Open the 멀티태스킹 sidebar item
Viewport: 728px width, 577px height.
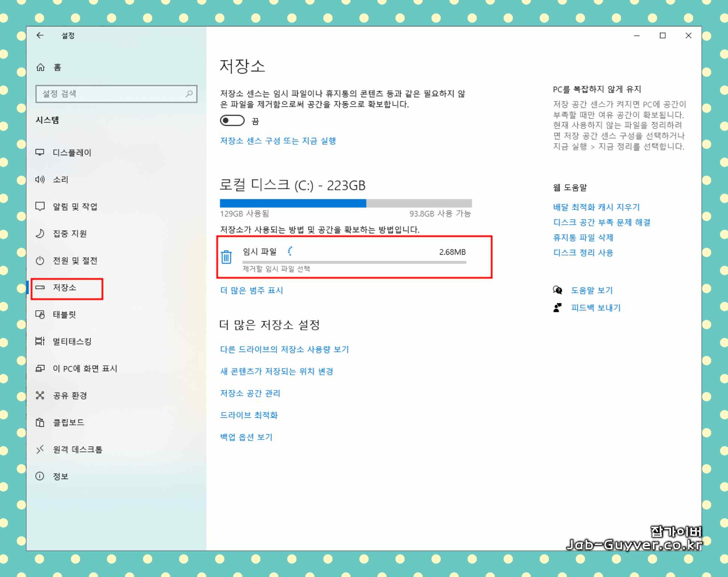pyautogui.click(x=72, y=341)
